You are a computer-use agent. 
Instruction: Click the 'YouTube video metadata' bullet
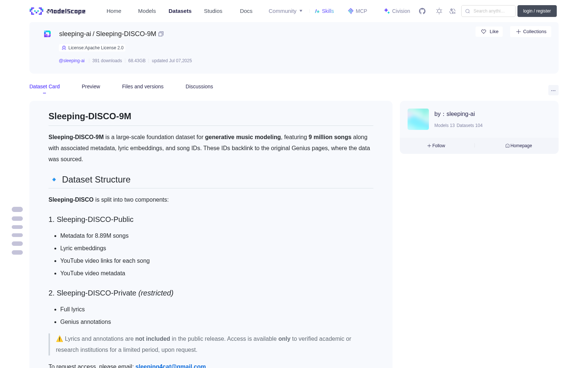click(x=93, y=273)
